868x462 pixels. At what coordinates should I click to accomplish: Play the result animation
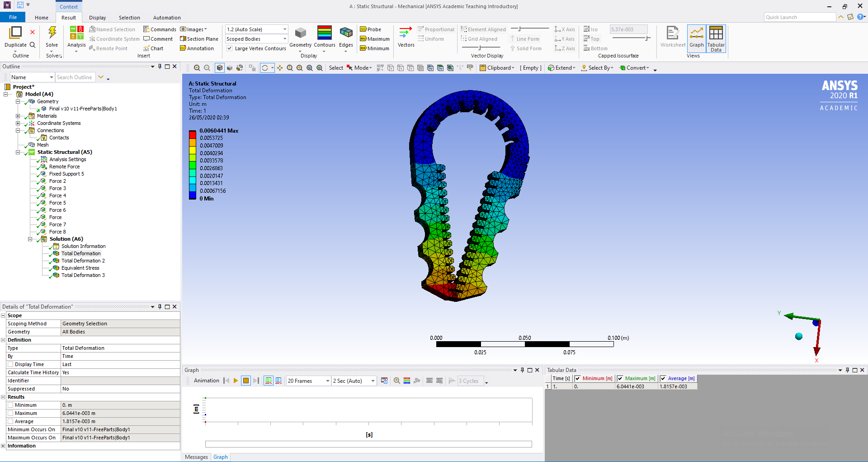coord(236,381)
